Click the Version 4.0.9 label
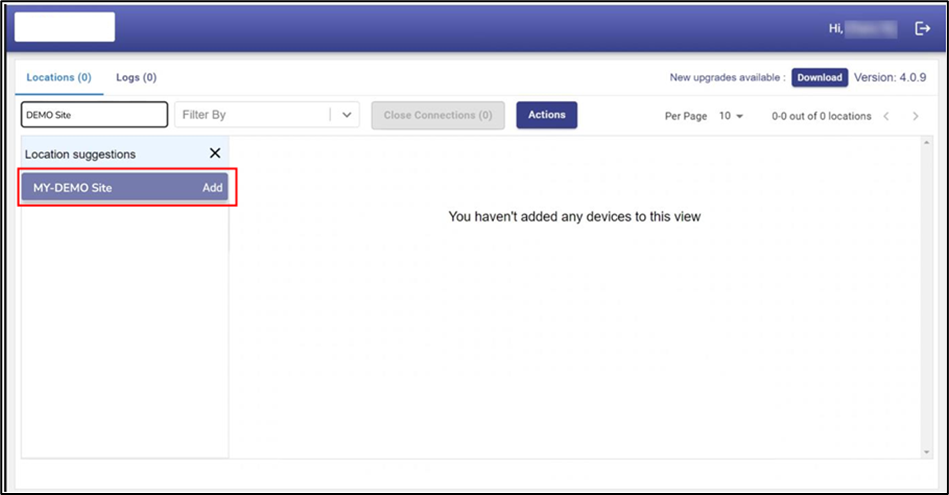The image size is (949, 495). coord(890,78)
